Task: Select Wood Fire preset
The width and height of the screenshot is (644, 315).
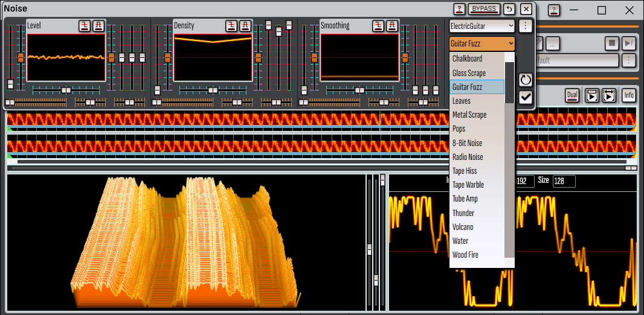Action: point(477,255)
